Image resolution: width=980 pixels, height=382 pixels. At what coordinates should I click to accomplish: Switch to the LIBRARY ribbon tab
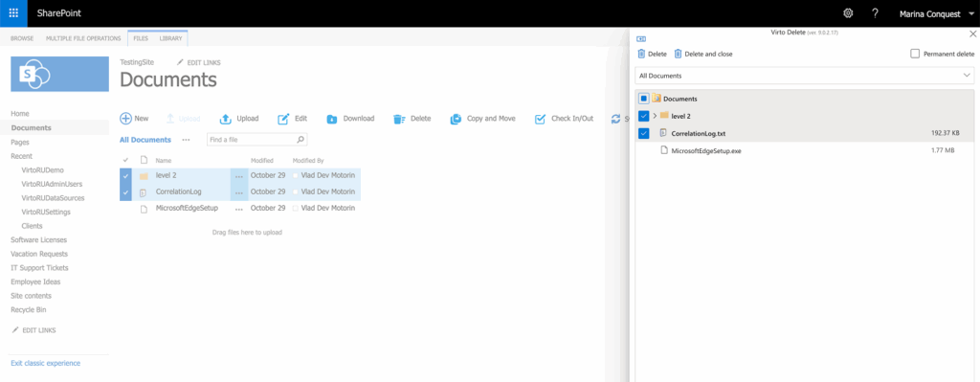coord(170,38)
